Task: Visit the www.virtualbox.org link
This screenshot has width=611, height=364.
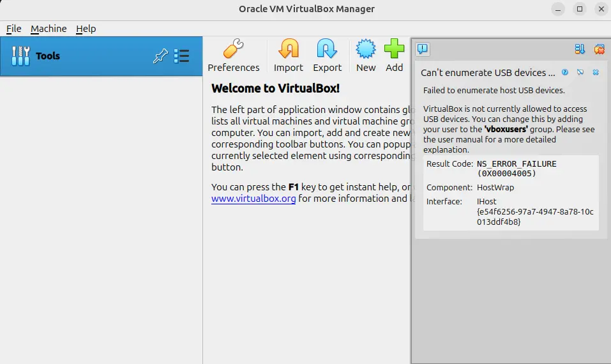Action: pyautogui.click(x=253, y=199)
